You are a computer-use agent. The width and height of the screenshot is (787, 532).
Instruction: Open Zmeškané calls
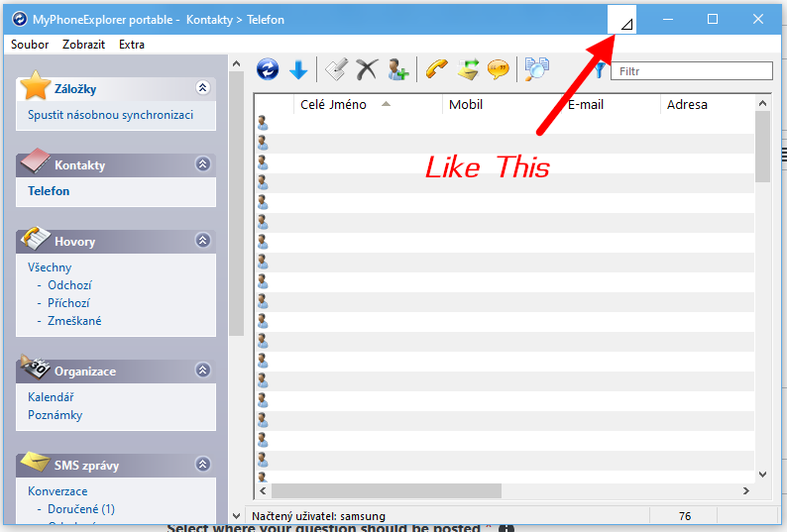pyautogui.click(x=74, y=321)
